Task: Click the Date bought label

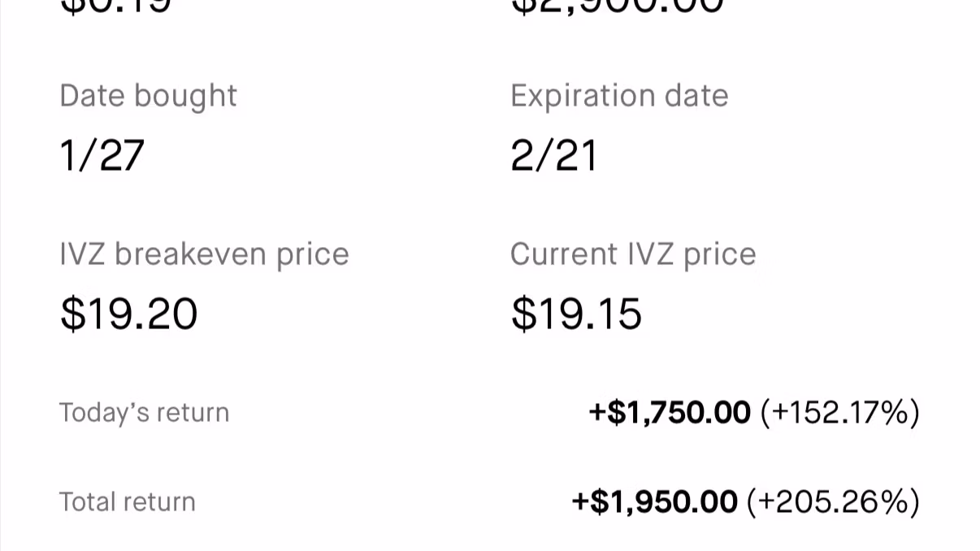Action: [148, 96]
